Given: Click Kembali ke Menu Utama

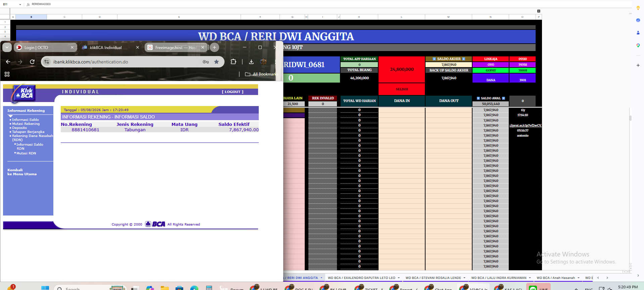Looking at the screenshot, I should click(x=22, y=172).
